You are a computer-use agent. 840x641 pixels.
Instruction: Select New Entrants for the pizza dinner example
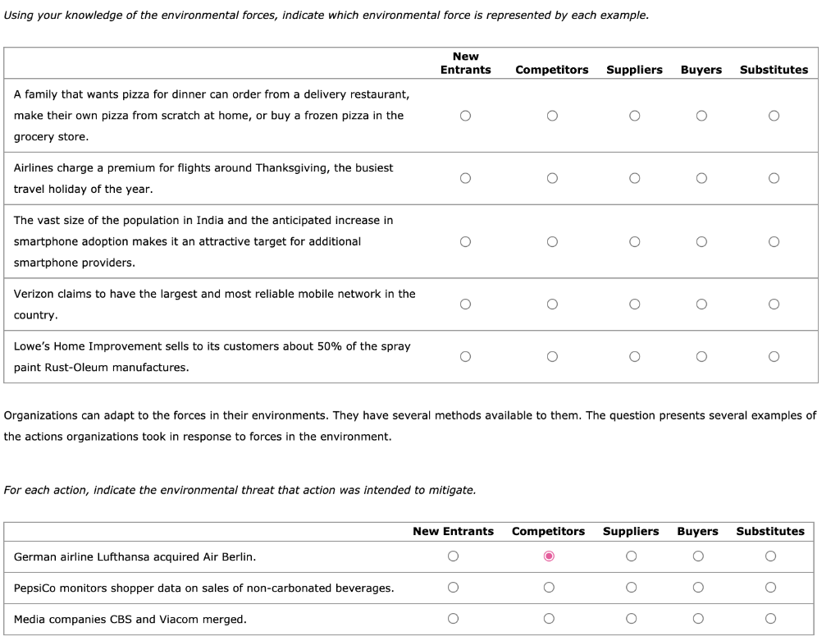465,116
